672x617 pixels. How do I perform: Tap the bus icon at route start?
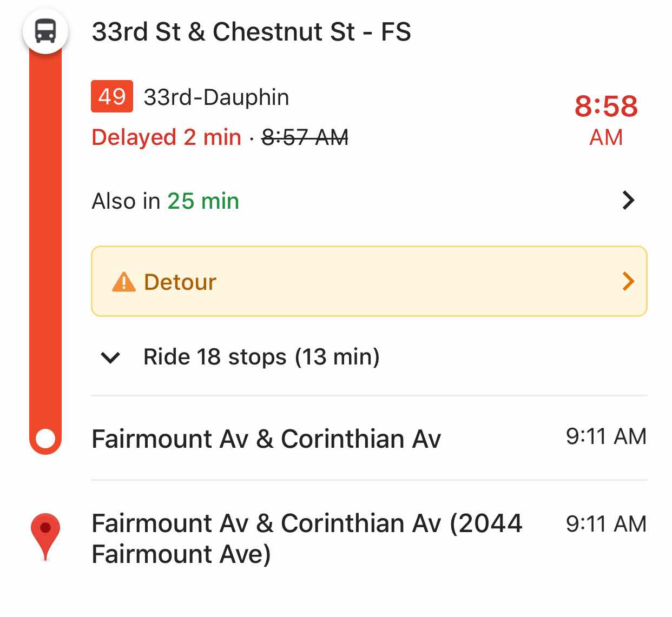click(45, 31)
